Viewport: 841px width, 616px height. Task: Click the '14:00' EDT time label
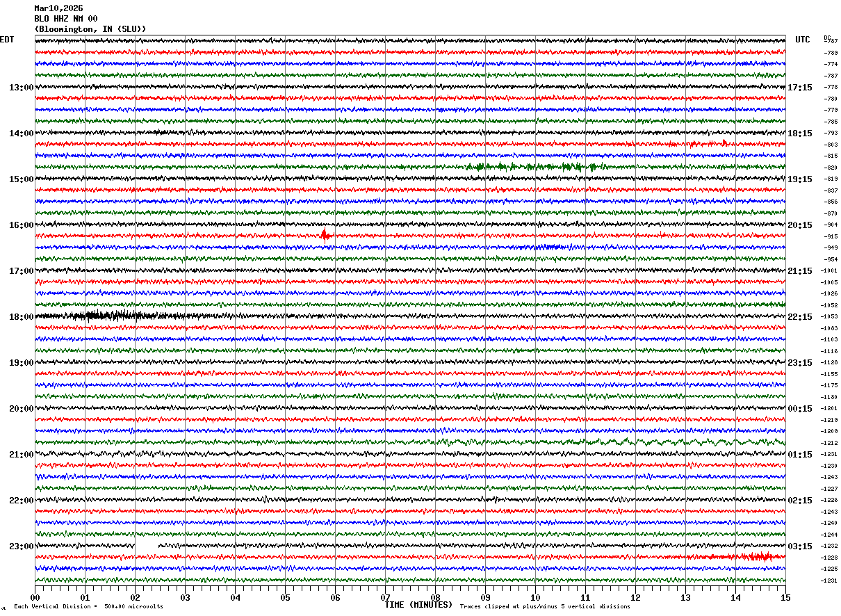pos(21,133)
